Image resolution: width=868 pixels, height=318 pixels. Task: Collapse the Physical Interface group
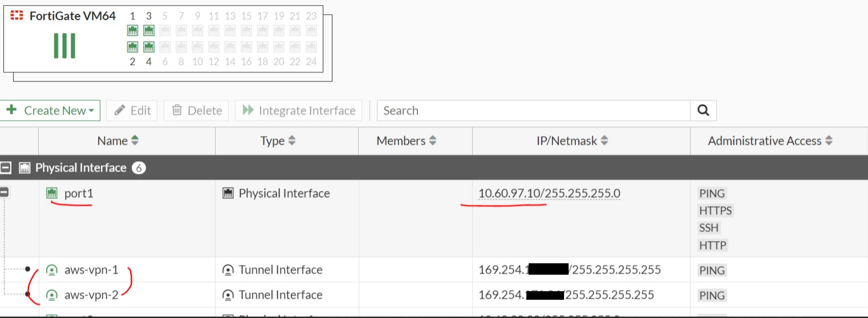click(x=6, y=168)
